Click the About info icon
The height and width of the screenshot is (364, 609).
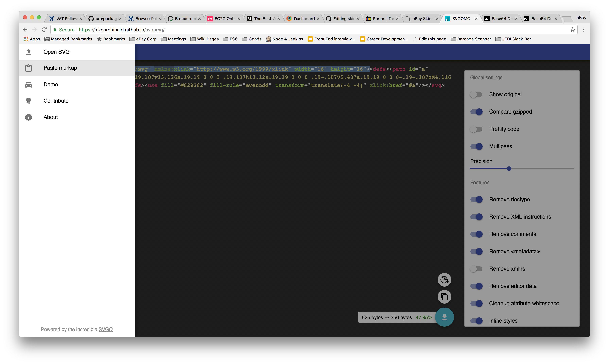(x=28, y=117)
